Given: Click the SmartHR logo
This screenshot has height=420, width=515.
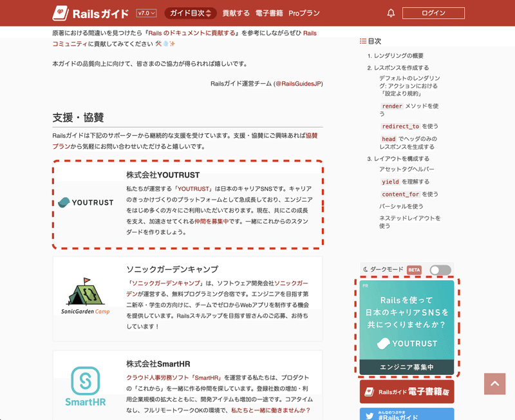Looking at the screenshot, I should point(86,387).
